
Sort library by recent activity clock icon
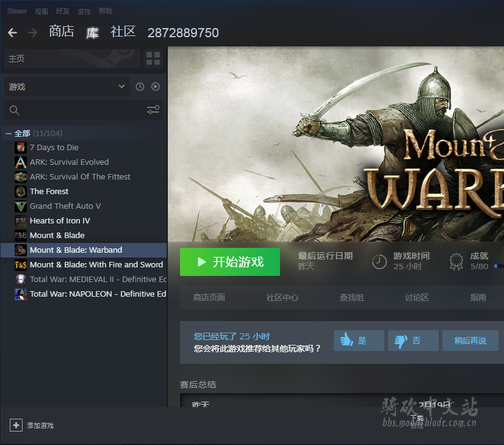pos(140,87)
